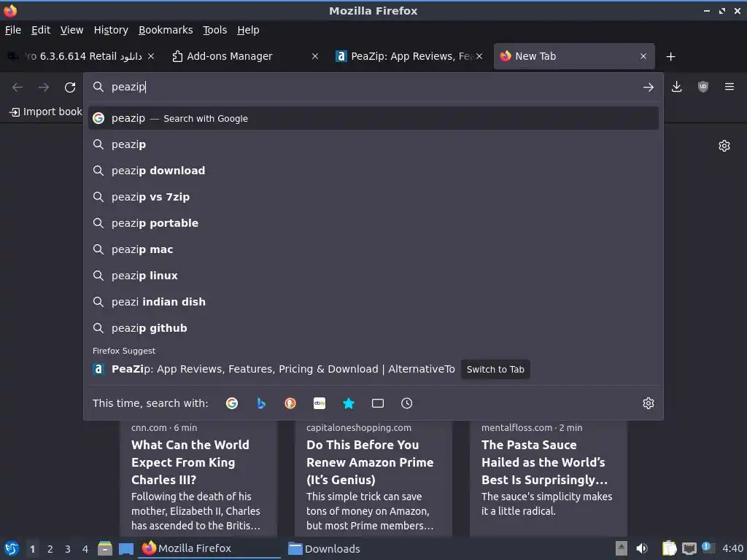Open the Firefox hamburger application menu
The width and height of the screenshot is (747, 560).
point(729,87)
